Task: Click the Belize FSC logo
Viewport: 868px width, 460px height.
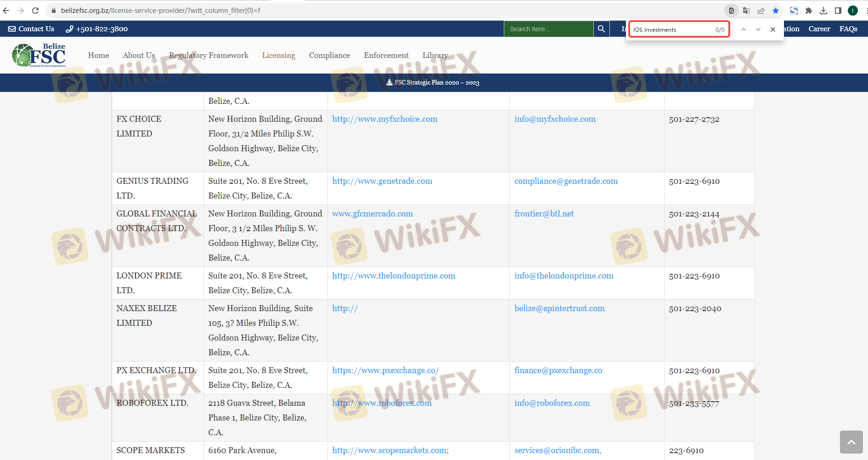Action: click(x=39, y=56)
